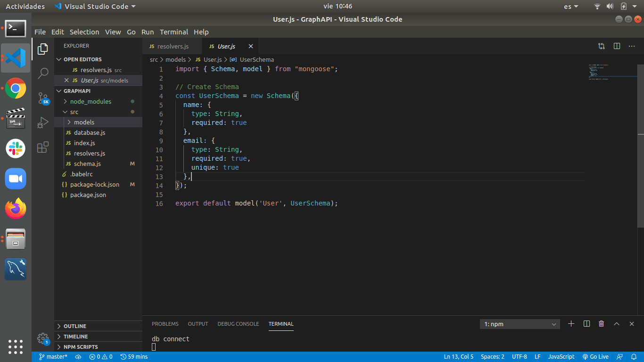Screen dimensions: 644x362
Task: Expand the Timeline section
Action: (x=99, y=337)
